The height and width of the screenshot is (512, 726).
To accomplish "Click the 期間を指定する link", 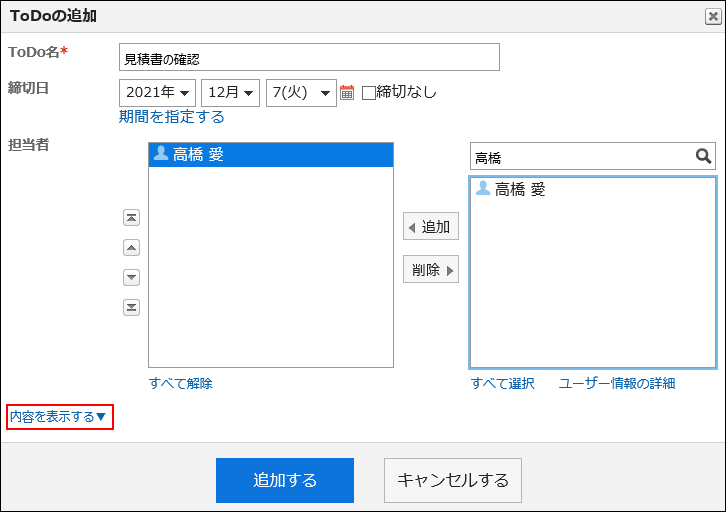I will (x=172, y=117).
